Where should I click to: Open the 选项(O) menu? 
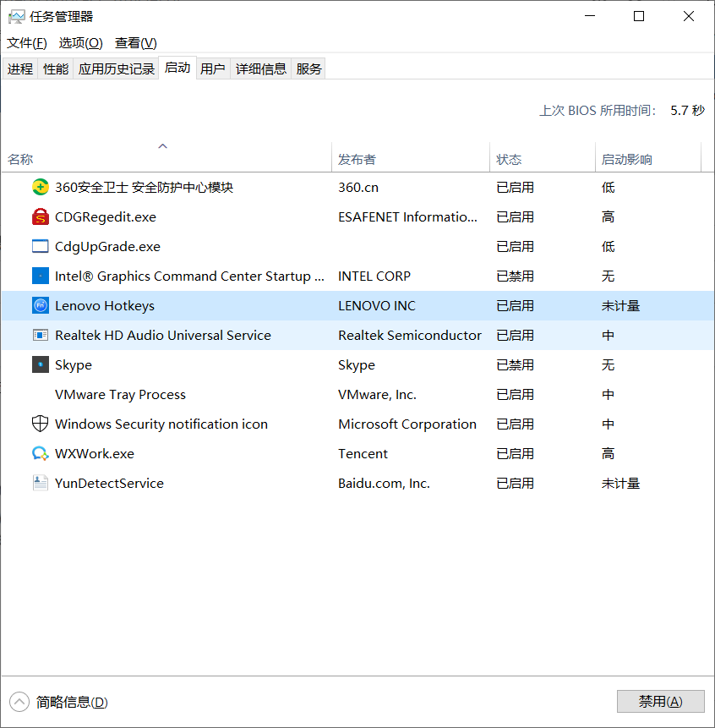click(81, 43)
